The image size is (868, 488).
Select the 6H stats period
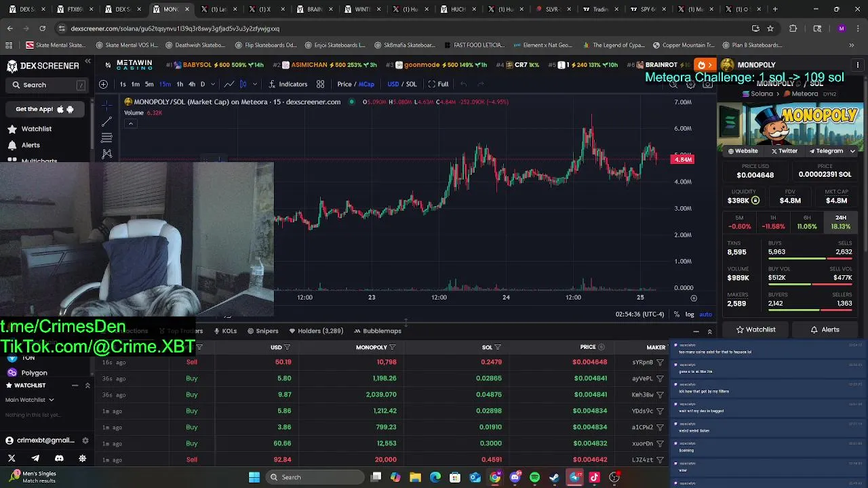[x=807, y=222]
